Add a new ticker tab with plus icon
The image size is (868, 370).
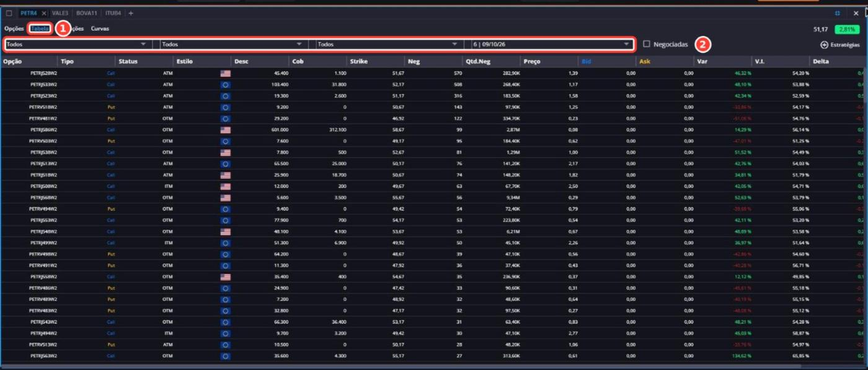(x=131, y=13)
